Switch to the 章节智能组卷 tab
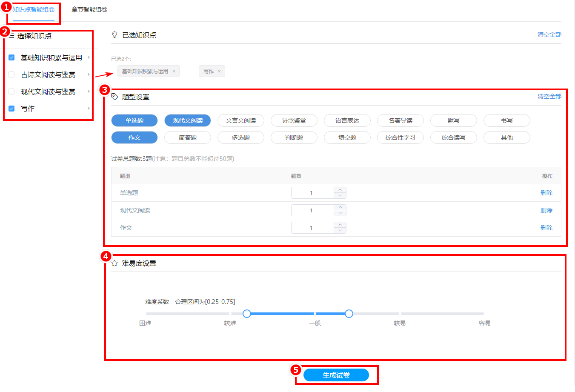 pyautogui.click(x=89, y=9)
